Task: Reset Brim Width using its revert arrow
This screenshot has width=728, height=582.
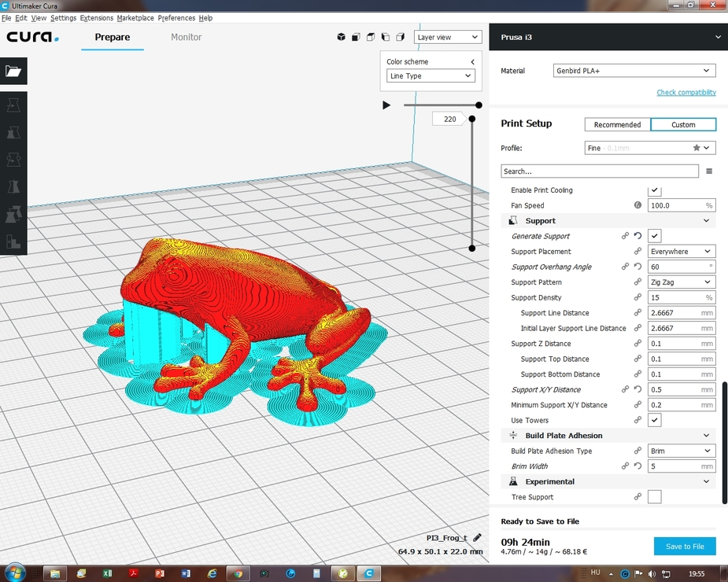Action: pyautogui.click(x=638, y=466)
